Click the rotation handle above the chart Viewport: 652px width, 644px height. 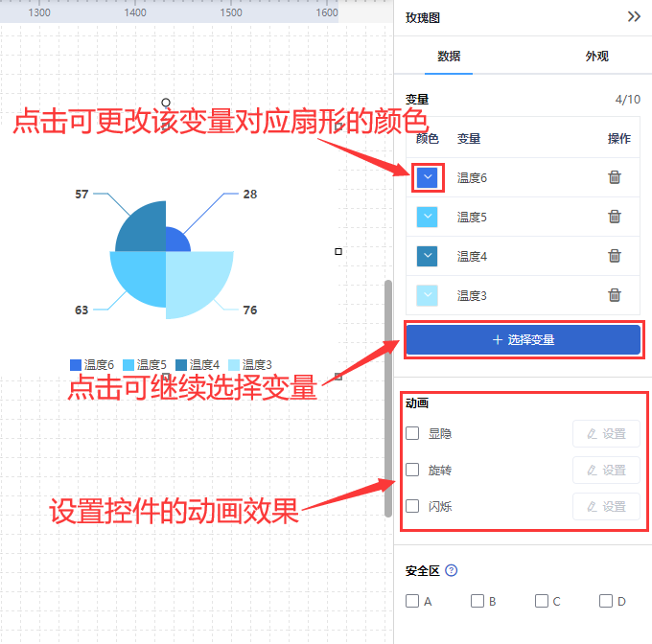(x=166, y=103)
